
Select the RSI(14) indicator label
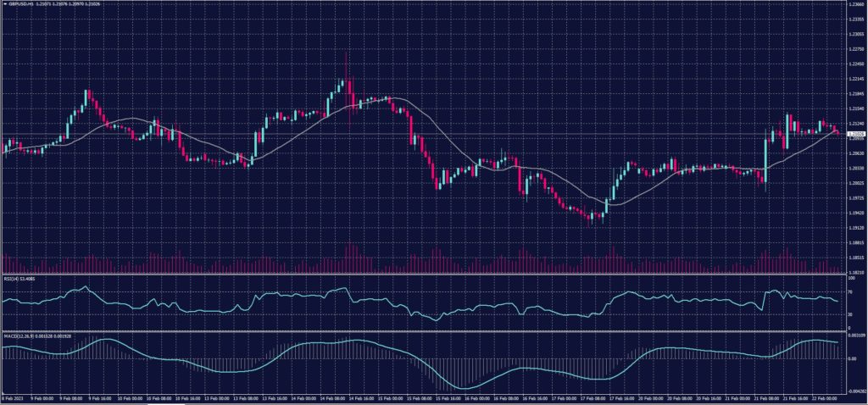coord(15,277)
